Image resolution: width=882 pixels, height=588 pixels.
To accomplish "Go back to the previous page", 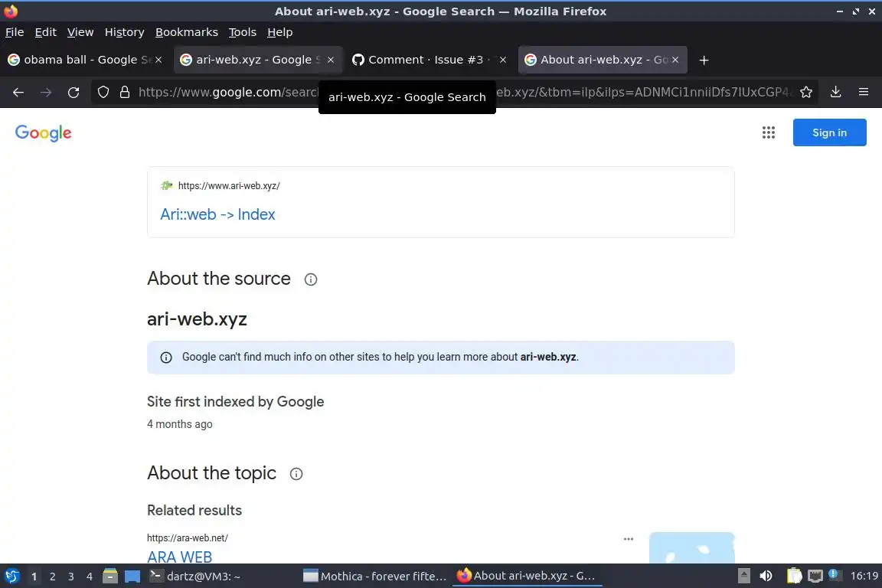I will coord(18,93).
